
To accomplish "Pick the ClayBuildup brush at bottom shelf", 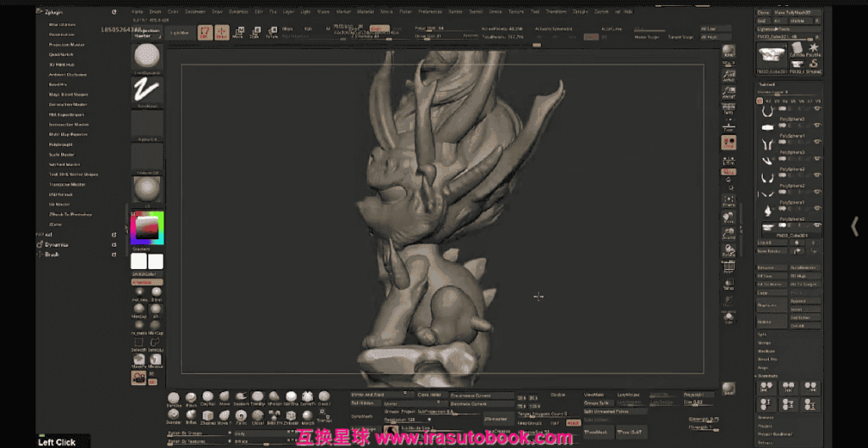I will point(208,398).
